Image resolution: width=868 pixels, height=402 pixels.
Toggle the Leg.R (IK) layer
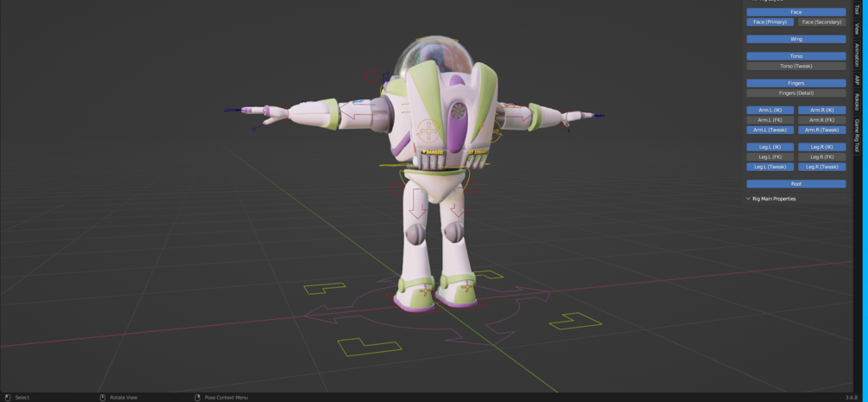(822, 147)
